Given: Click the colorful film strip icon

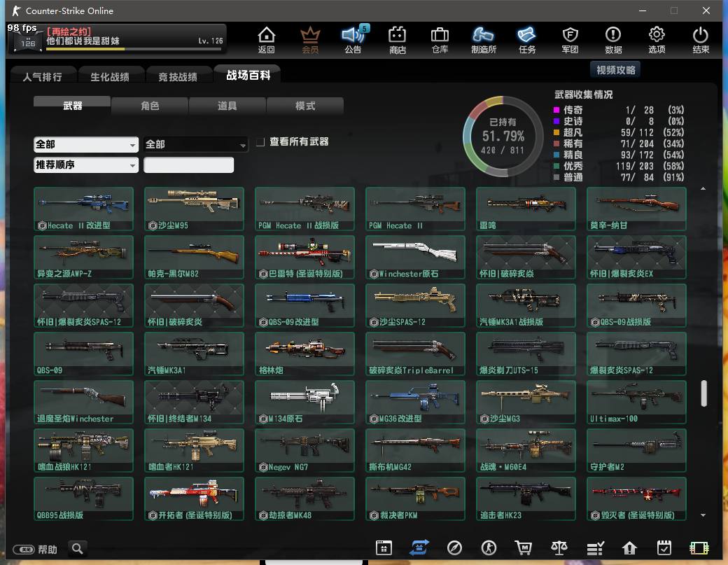Looking at the screenshot, I should coord(699,548).
